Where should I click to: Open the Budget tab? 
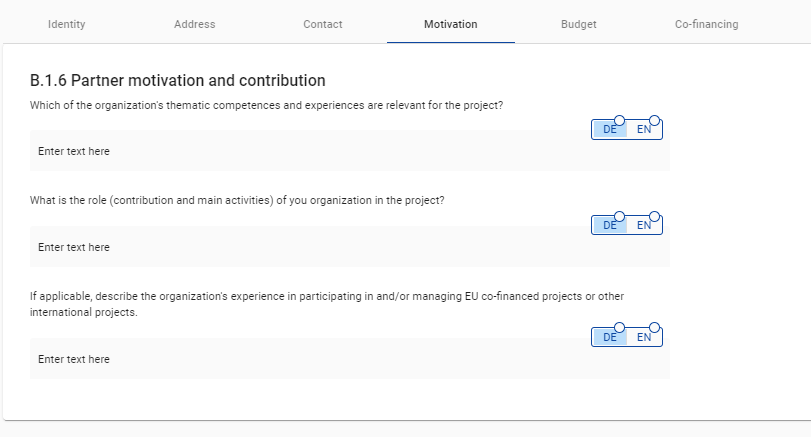click(579, 24)
